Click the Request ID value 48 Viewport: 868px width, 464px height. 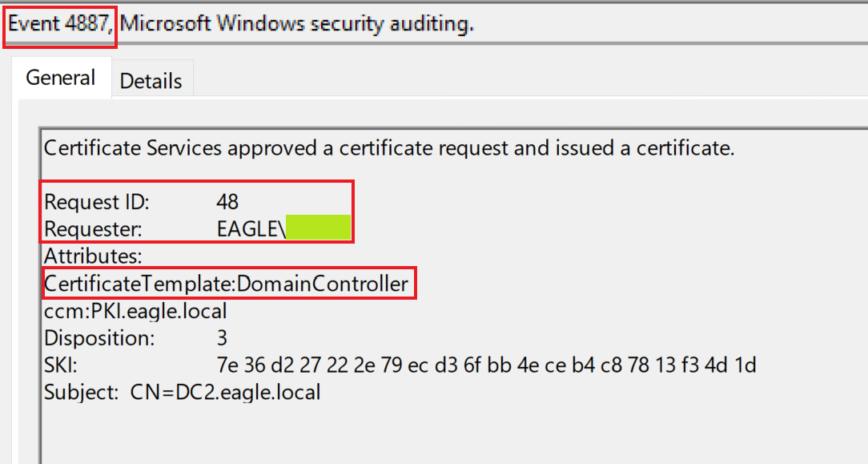(227, 202)
